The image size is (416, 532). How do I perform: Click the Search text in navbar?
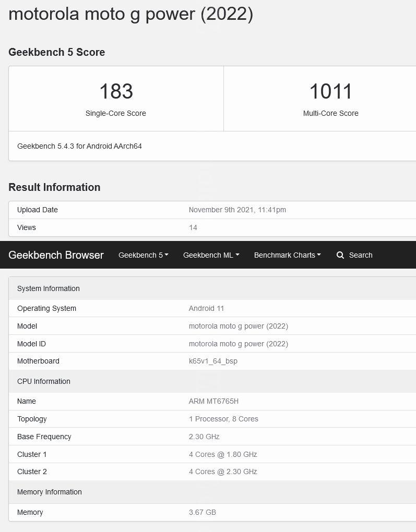(x=361, y=255)
